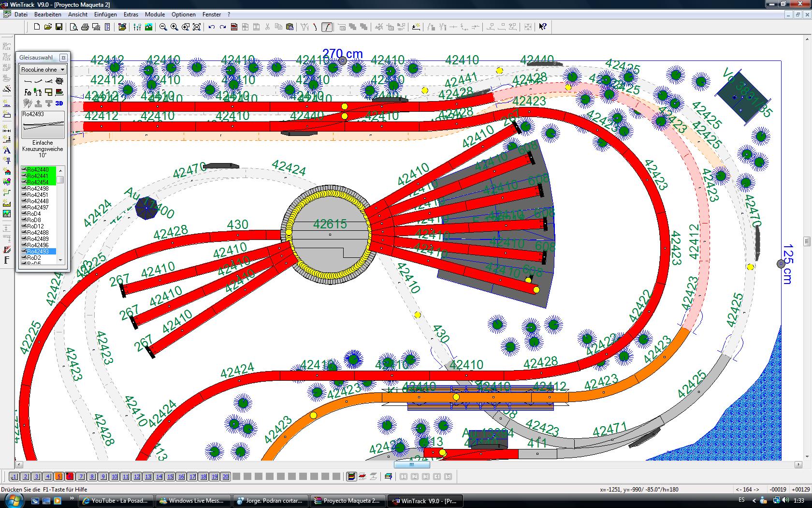This screenshot has height=508, width=812.
Task: Paste from clipboard toolbar icon
Action: coord(290,27)
